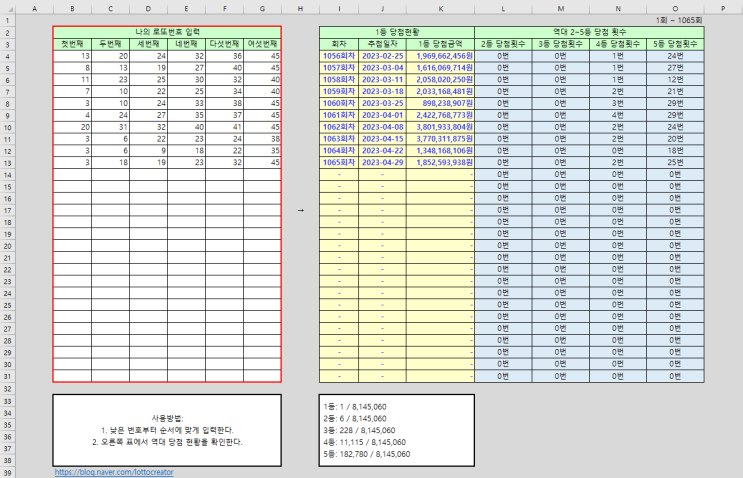743x478 pixels.
Task: Select column header O
Action: click(675, 9)
